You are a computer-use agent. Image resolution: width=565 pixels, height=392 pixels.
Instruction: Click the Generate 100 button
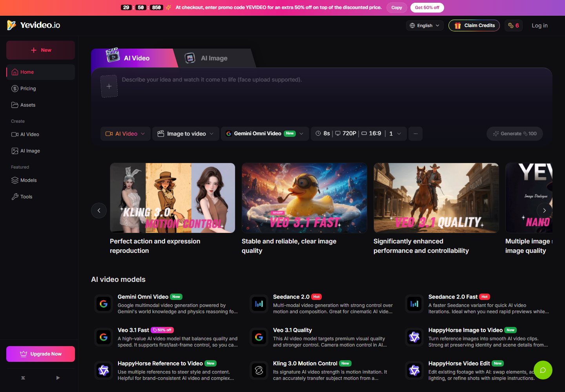click(515, 134)
